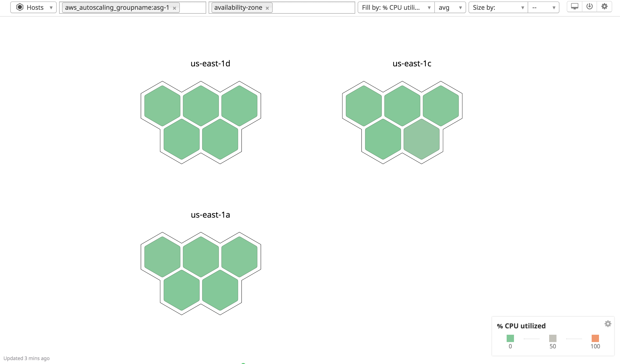Open the % CPU utilized legend gear settings
Viewport: 620px width, 364px height.
click(608, 324)
